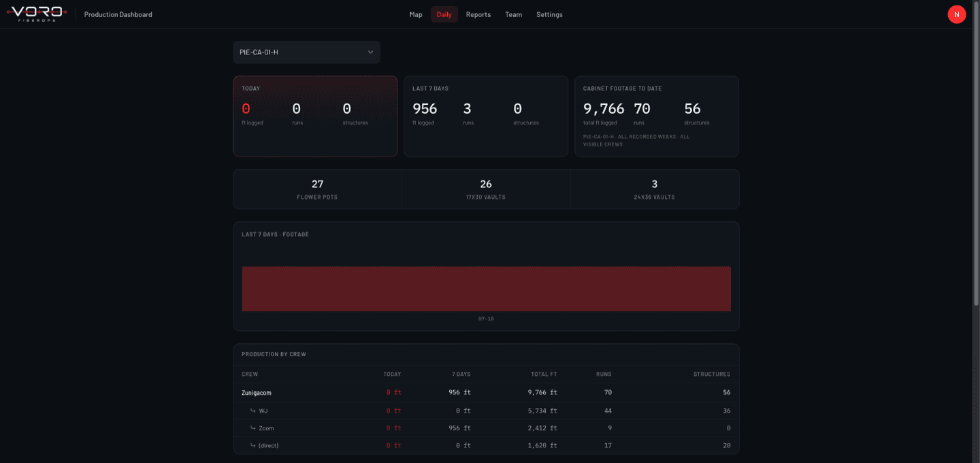This screenshot has width=980, height=463.
Task: Click the Production Dashboard title
Action: tap(118, 14)
